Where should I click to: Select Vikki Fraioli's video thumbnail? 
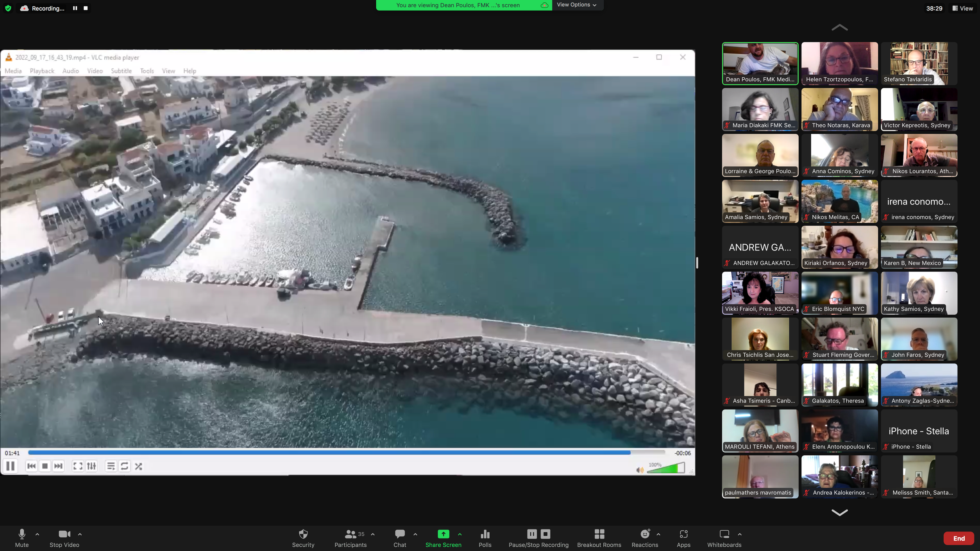(760, 292)
